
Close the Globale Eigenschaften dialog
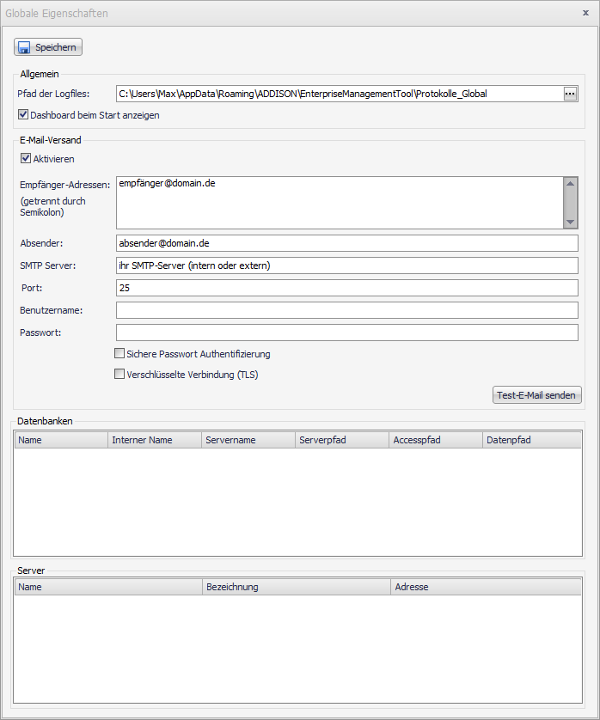(x=586, y=13)
